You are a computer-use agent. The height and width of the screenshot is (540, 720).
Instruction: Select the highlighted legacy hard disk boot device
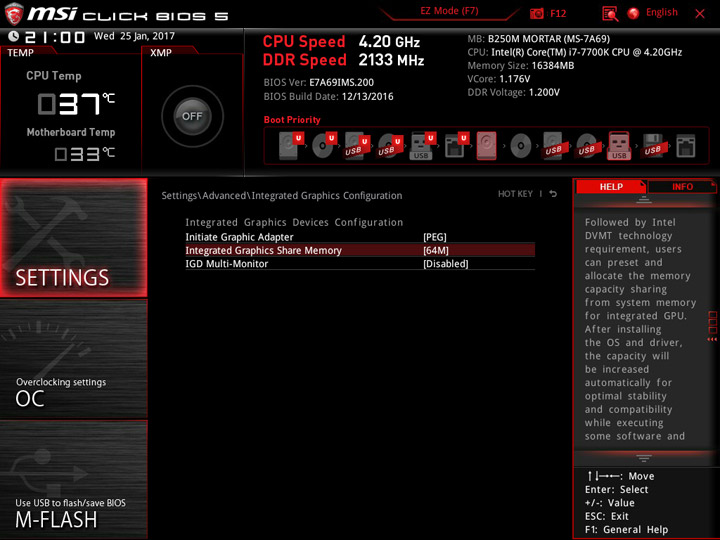point(487,146)
